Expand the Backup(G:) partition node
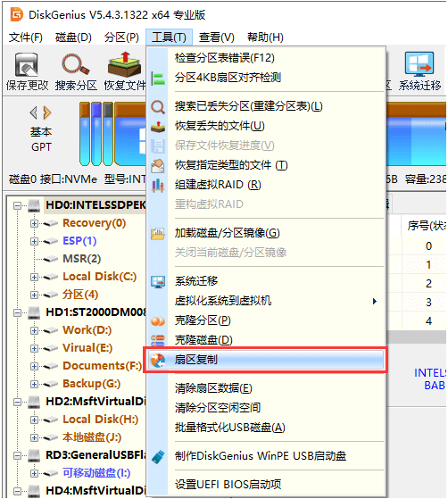 (x=34, y=384)
